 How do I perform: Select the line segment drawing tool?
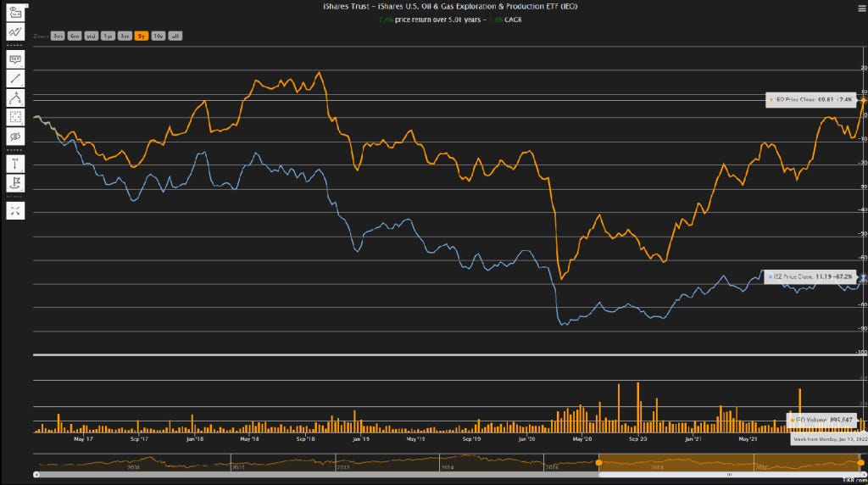(x=15, y=79)
